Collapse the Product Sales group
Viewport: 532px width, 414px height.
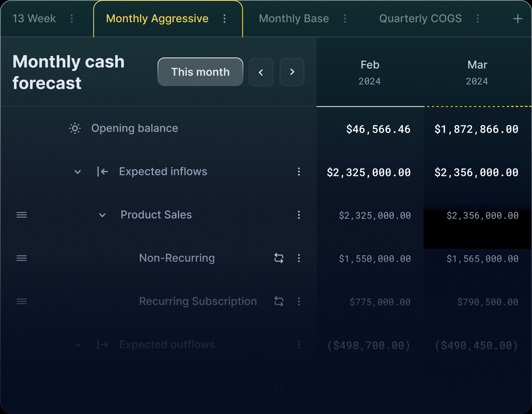(x=102, y=215)
